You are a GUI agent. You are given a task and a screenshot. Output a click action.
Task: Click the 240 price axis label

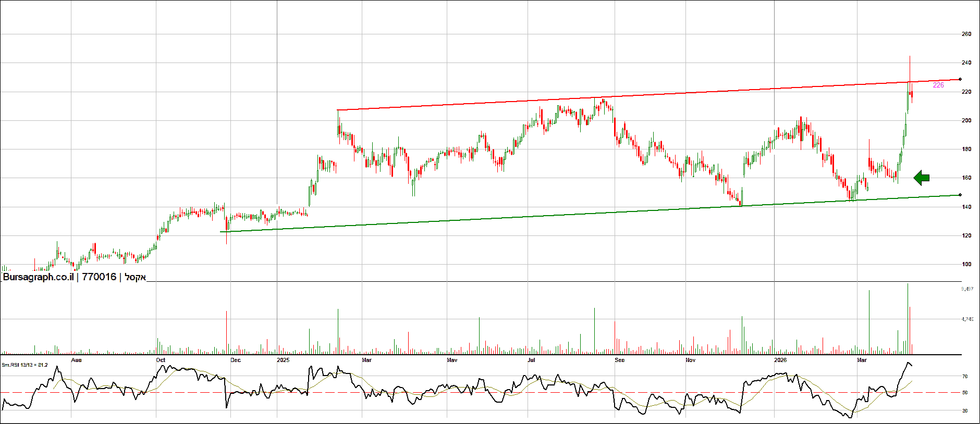(x=966, y=63)
